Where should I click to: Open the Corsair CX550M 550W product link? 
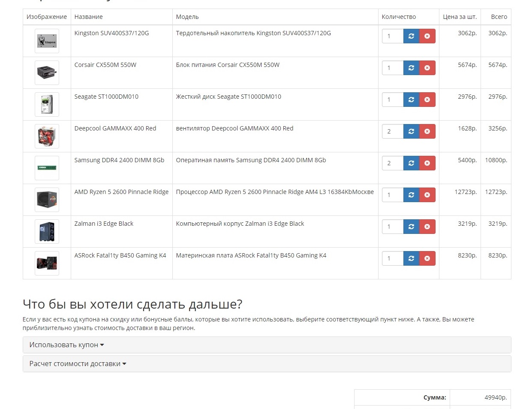(x=105, y=65)
